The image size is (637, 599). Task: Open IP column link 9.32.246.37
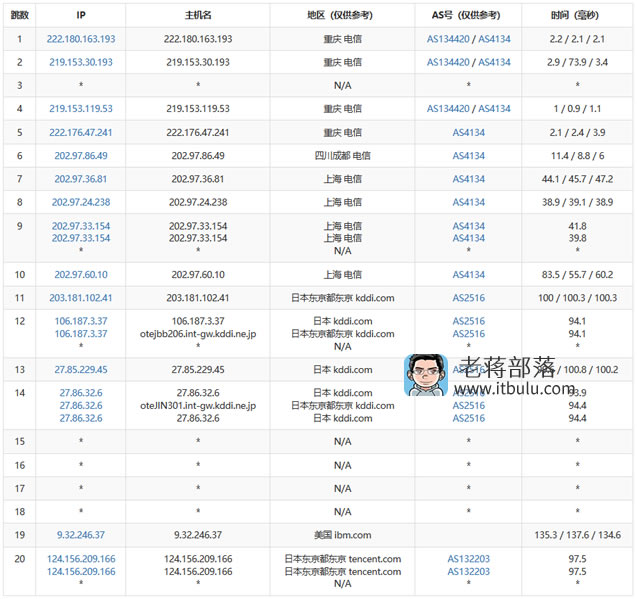point(81,535)
